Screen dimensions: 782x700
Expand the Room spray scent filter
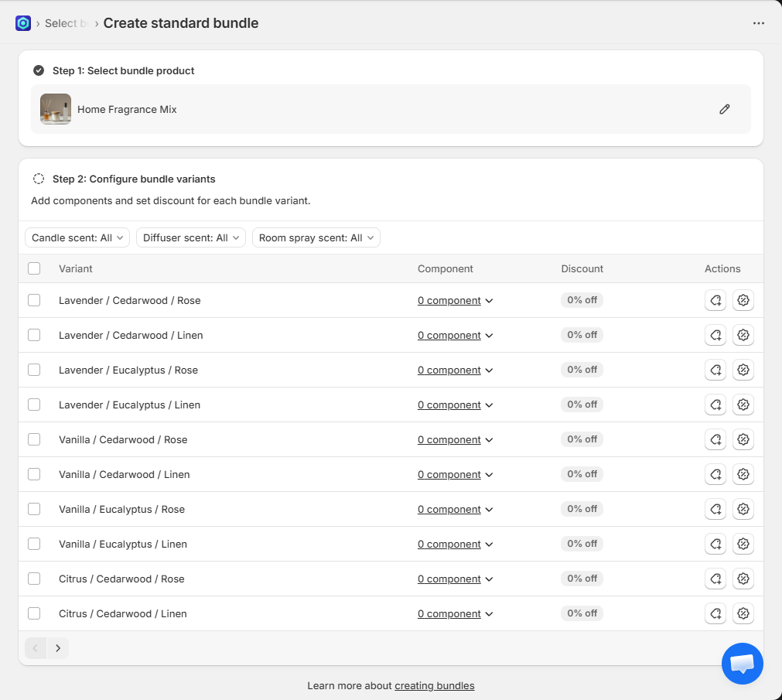click(x=316, y=237)
